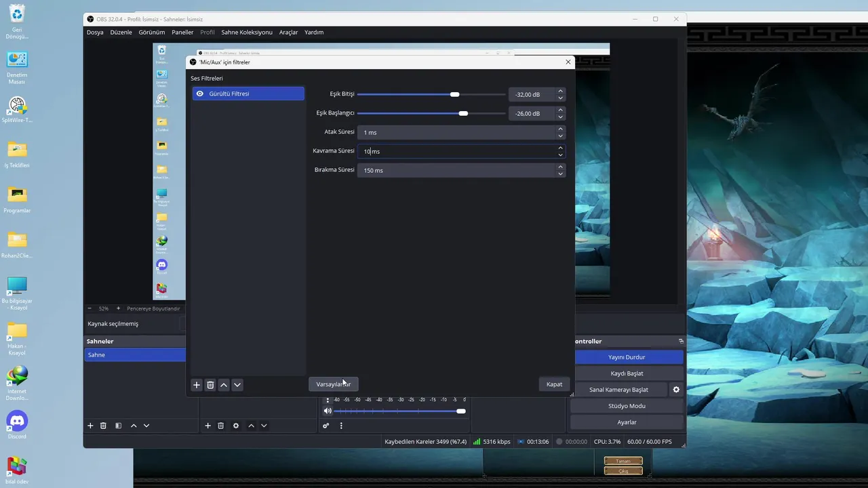
Task: Decrease Bırakma Süresi with down arrow
Action: [561, 174]
